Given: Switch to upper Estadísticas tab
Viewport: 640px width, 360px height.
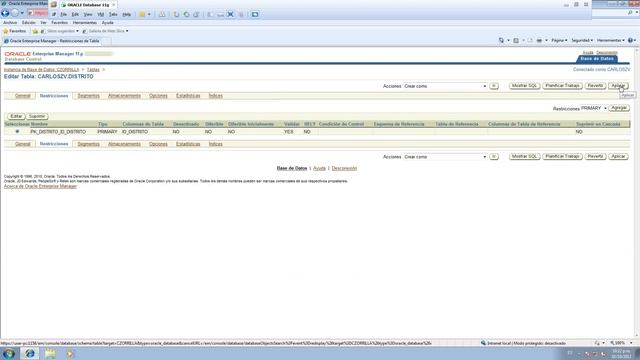Looking at the screenshot, I should point(188,96).
